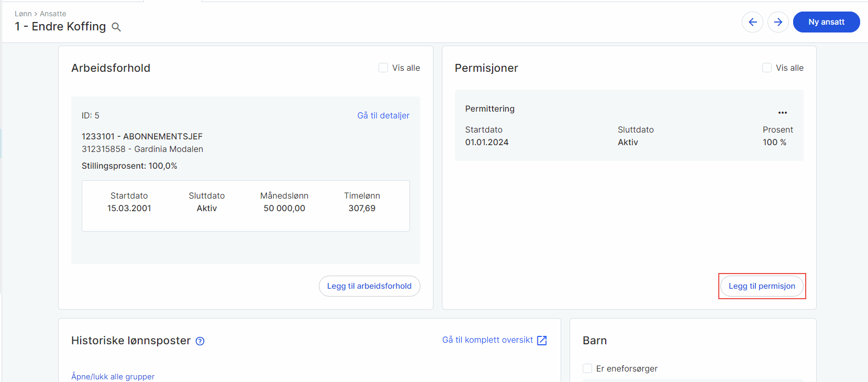The width and height of the screenshot is (868, 382).
Task: Go to previous employee with left arrow
Action: 752,22
